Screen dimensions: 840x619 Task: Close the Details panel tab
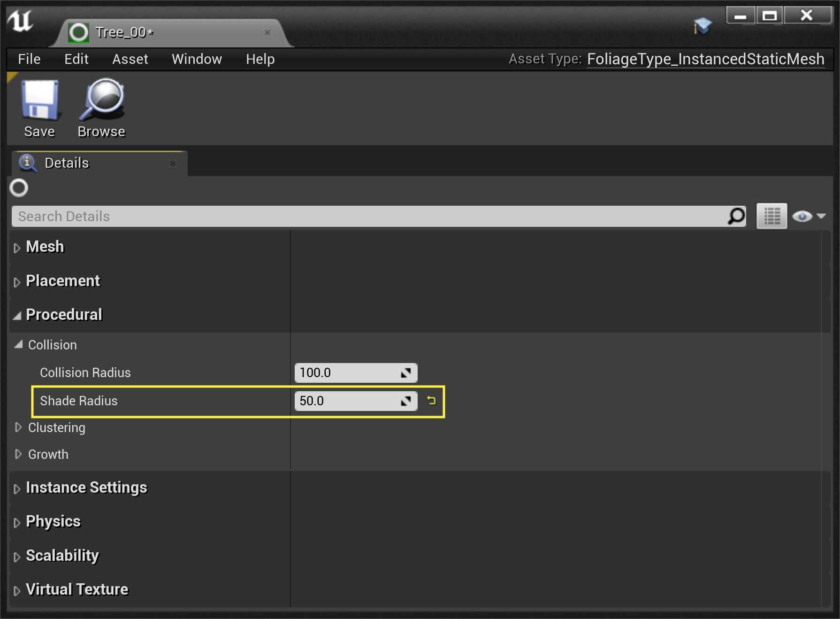coord(173,163)
